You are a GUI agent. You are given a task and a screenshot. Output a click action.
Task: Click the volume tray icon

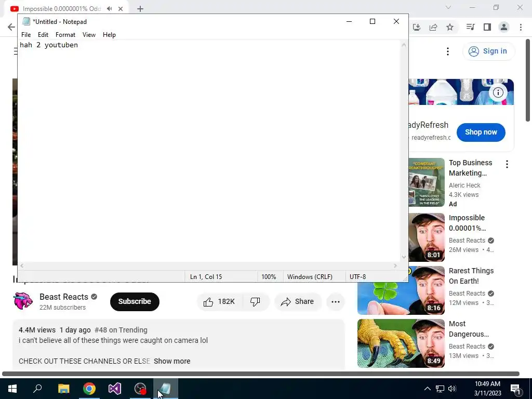(452, 389)
